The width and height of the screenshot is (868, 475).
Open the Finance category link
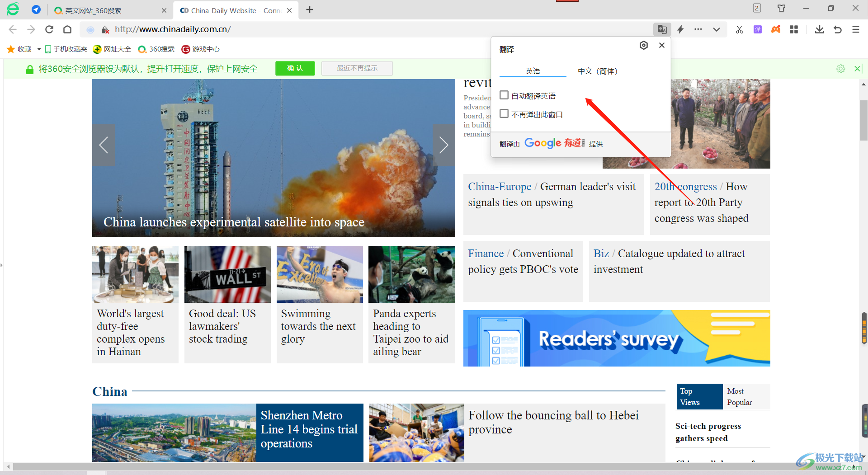pos(486,254)
